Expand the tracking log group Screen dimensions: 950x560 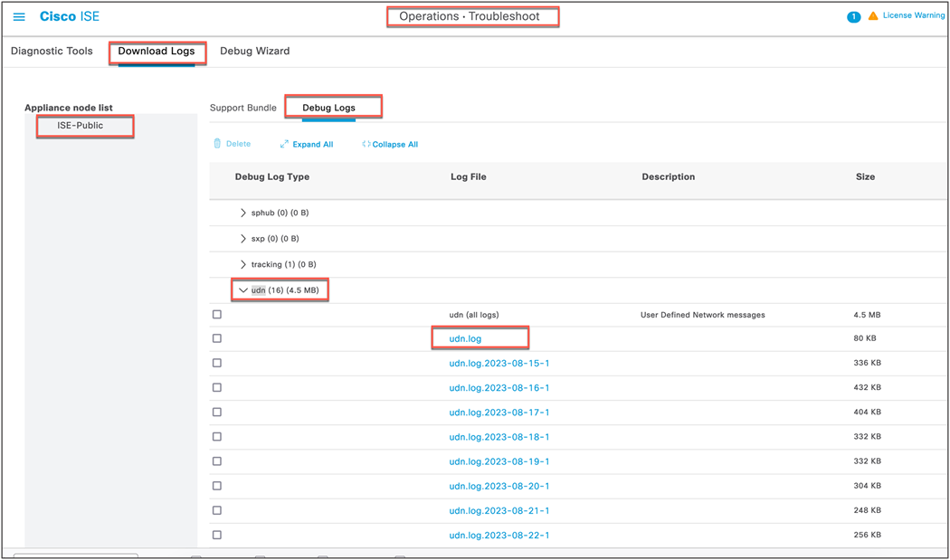click(243, 264)
